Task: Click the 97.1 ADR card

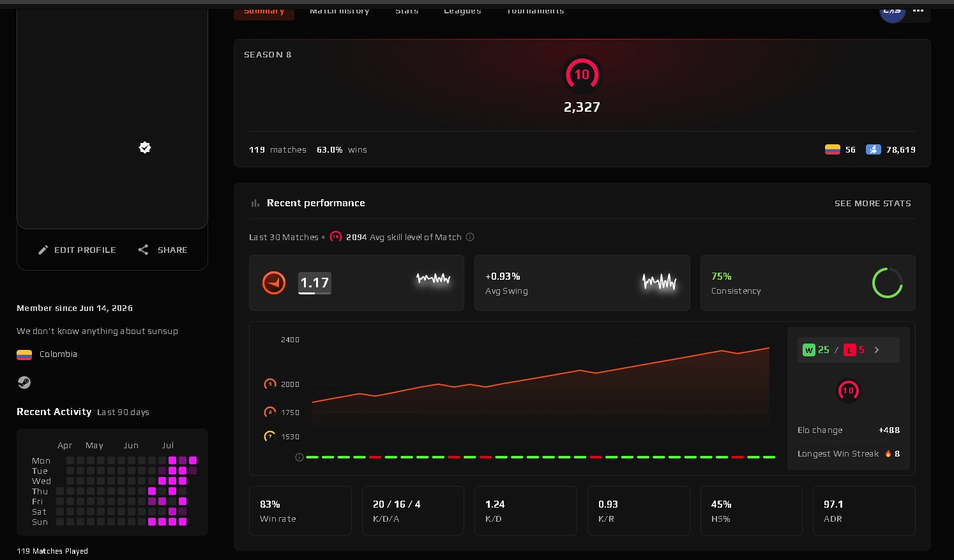Action: [864, 511]
